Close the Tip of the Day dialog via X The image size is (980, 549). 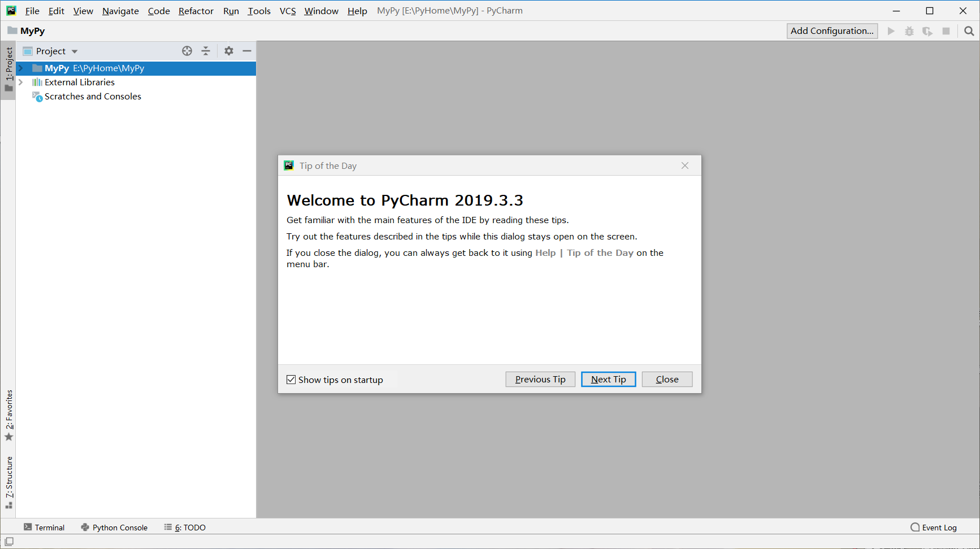685,165
